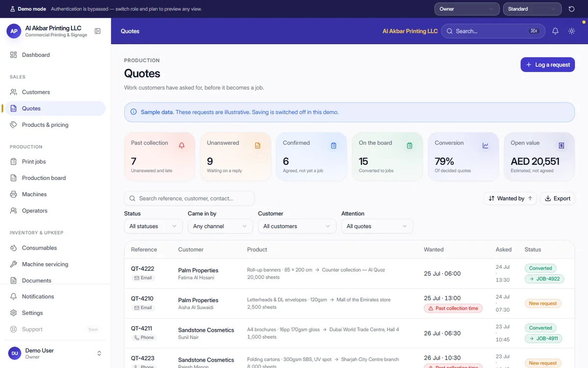Viewport: 588px width, 368px height.
Task: Focus the top bar Search field
Action: point(493,31)
